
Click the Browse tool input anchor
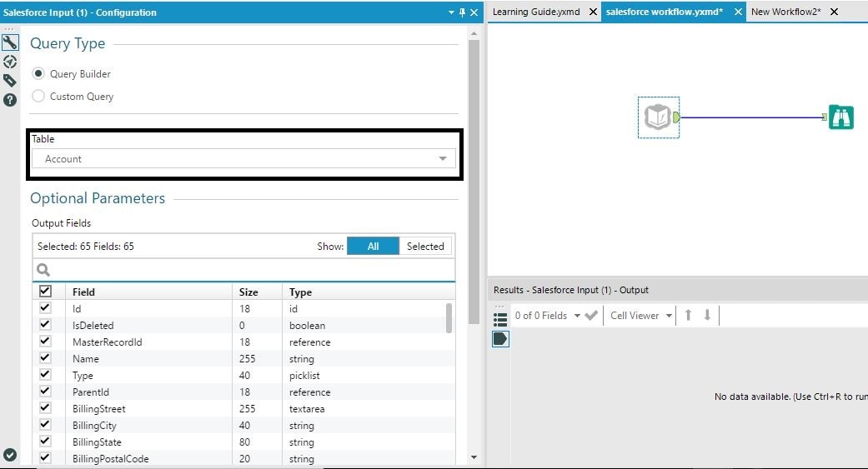tap(825, 117)
